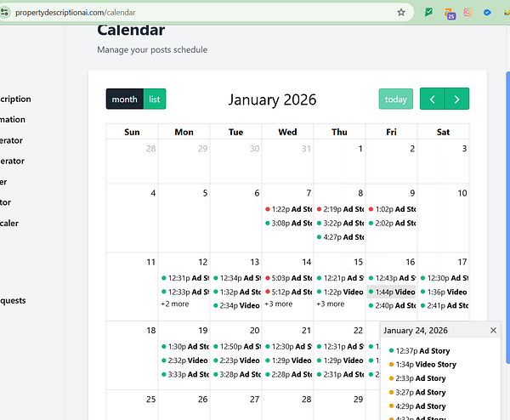Open 12:30p event on January 17
Viewport: 510px width, 420px height.
tap(444, 278)
